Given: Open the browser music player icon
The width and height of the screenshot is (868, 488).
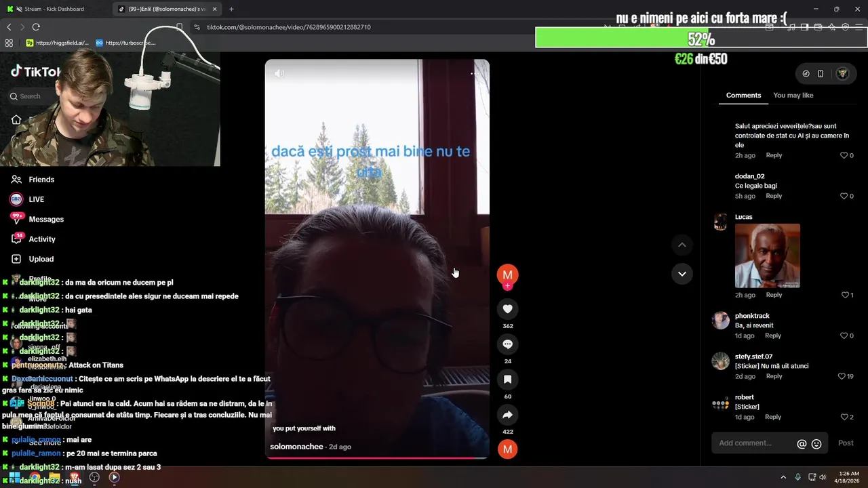Looking at the screenshot, I should (x=791, y=27).
